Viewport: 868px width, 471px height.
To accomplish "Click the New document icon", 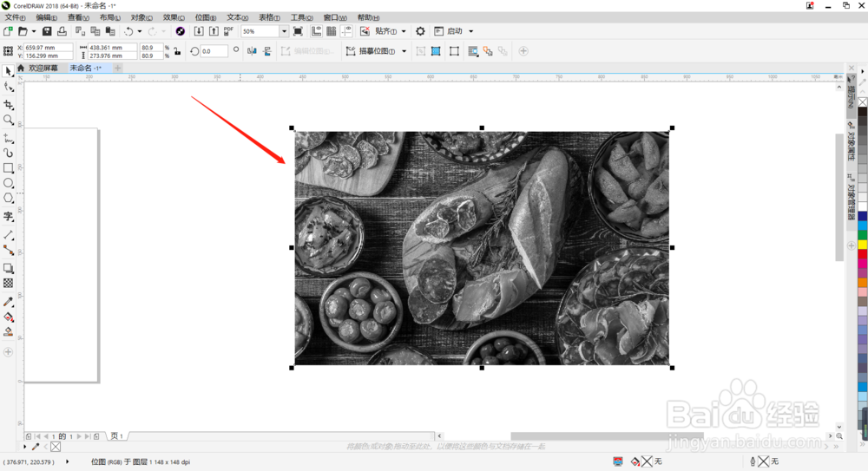I will (8, 31).
